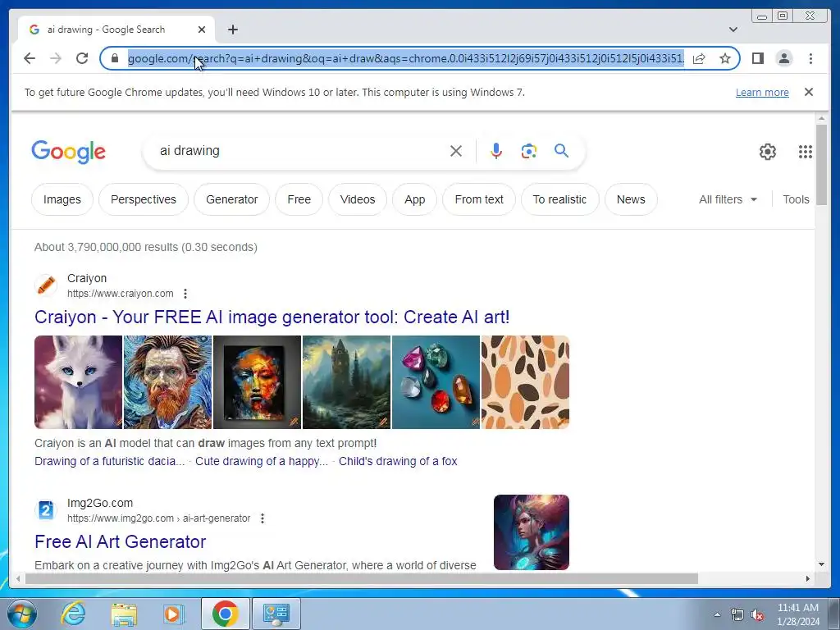Select the App filter chip

pos(414,199)
